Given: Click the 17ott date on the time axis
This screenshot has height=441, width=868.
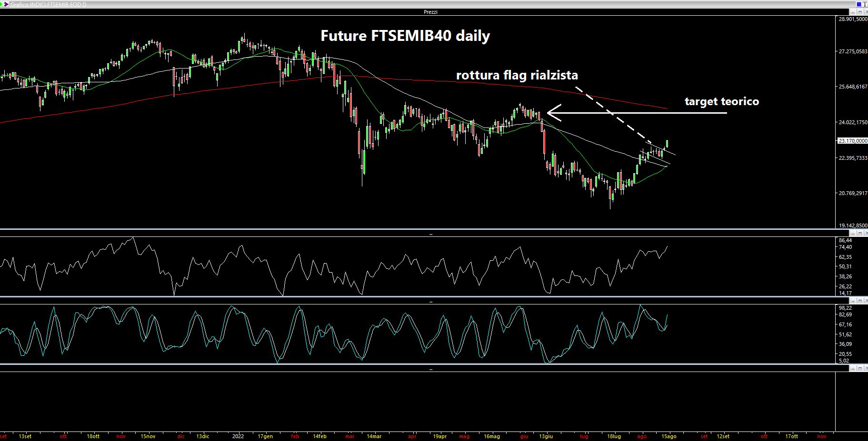Looking at the screenshot, I should pyautogui.click(x=791, y=436).
